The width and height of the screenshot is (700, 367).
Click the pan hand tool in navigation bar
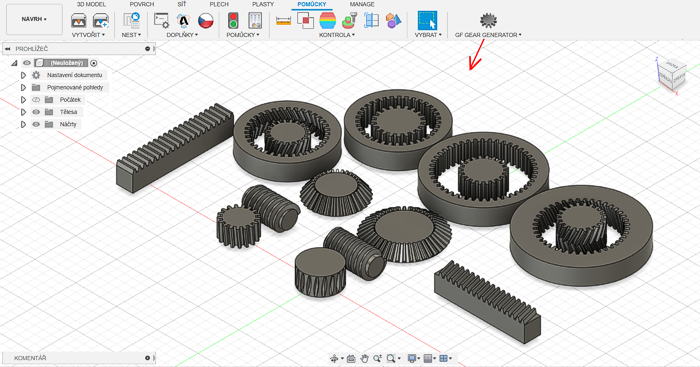[x=364, y=358]
